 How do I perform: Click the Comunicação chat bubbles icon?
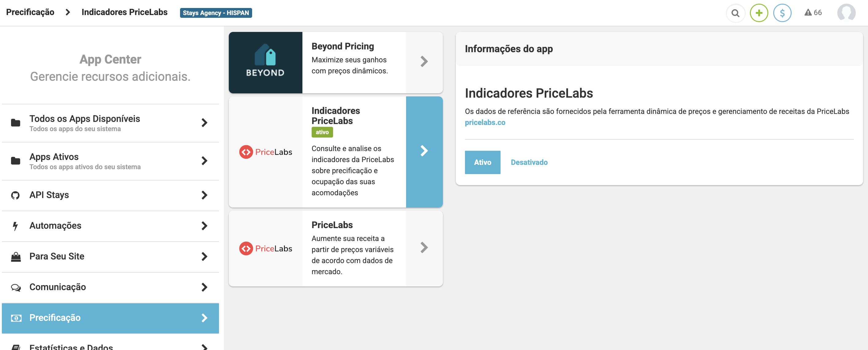(x=16, y=287)
